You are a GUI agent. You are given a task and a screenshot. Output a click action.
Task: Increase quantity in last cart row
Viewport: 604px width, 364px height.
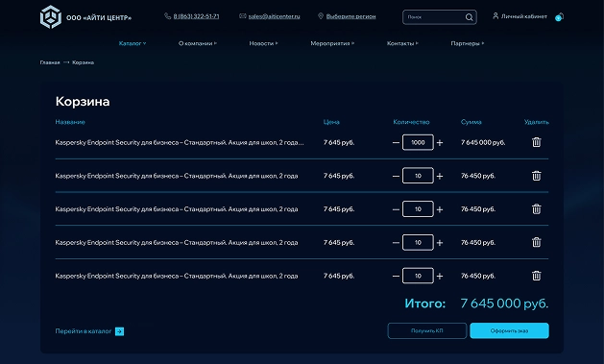[x=440, y=277]
